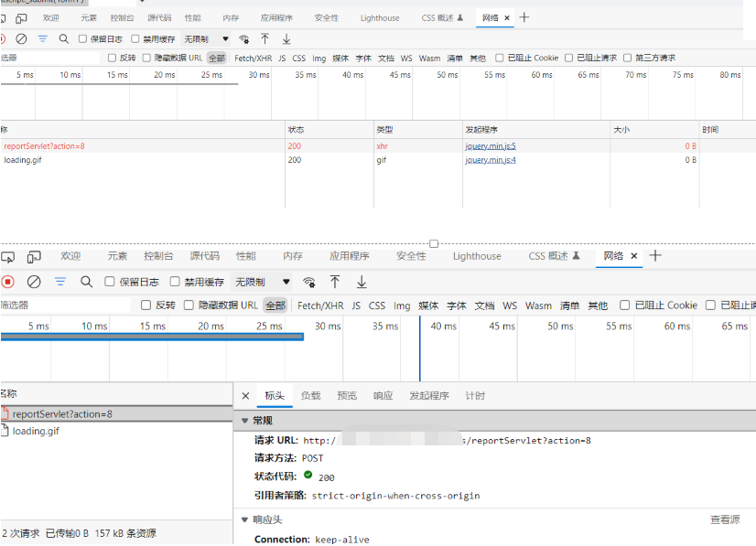
Task: Toggle device emulation icon in upper panel
Action: 21,18
